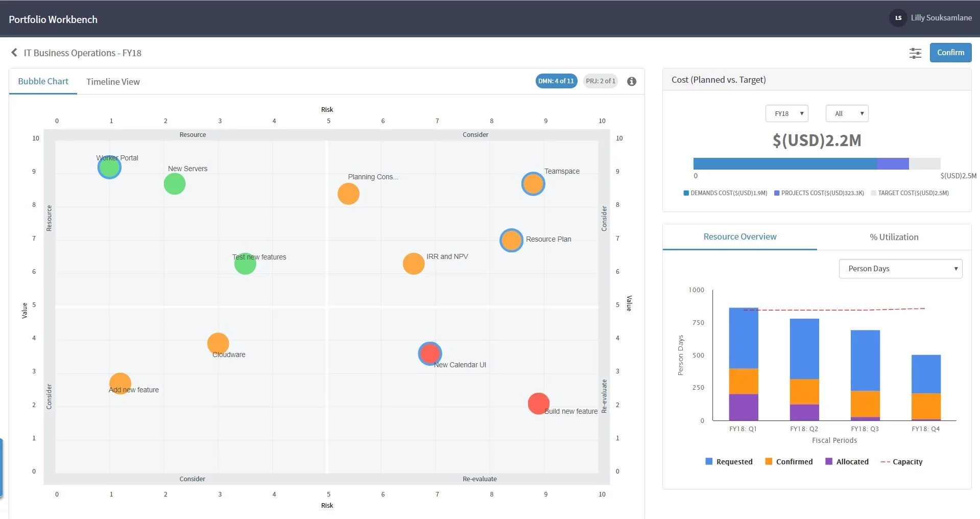
Task: Click the PRJ: 2 of 1 badge
Action: point(600,81)
